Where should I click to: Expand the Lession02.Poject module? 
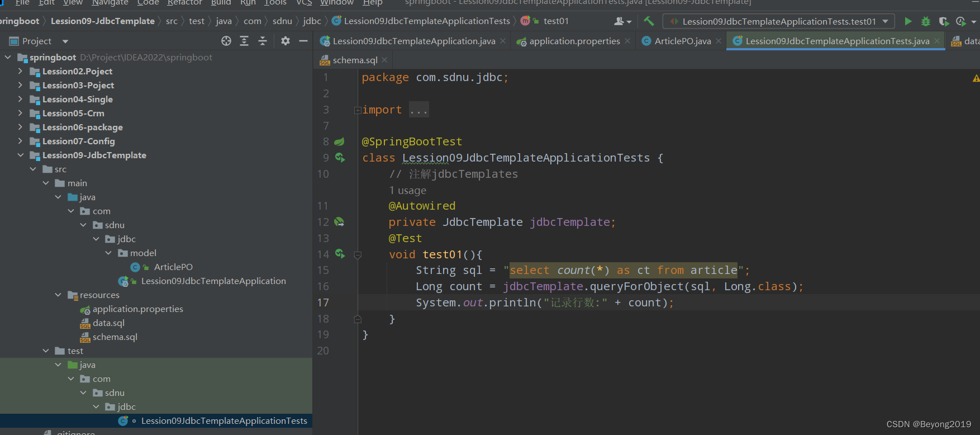[21, 71]
